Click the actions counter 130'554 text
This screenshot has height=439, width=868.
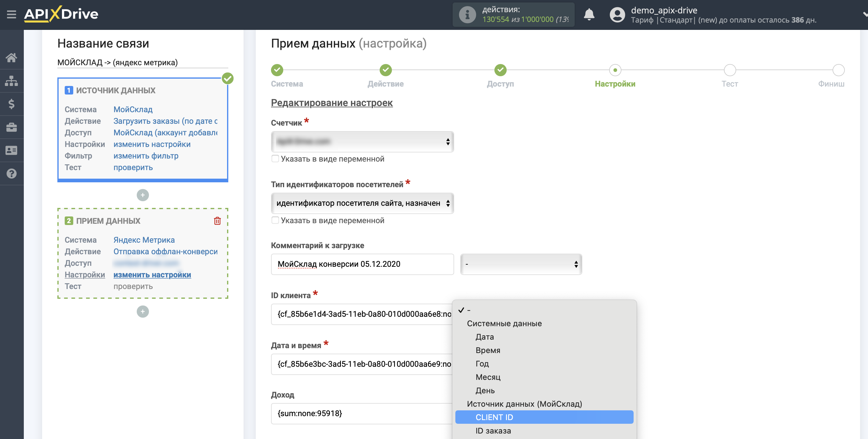tap(496, 19)
